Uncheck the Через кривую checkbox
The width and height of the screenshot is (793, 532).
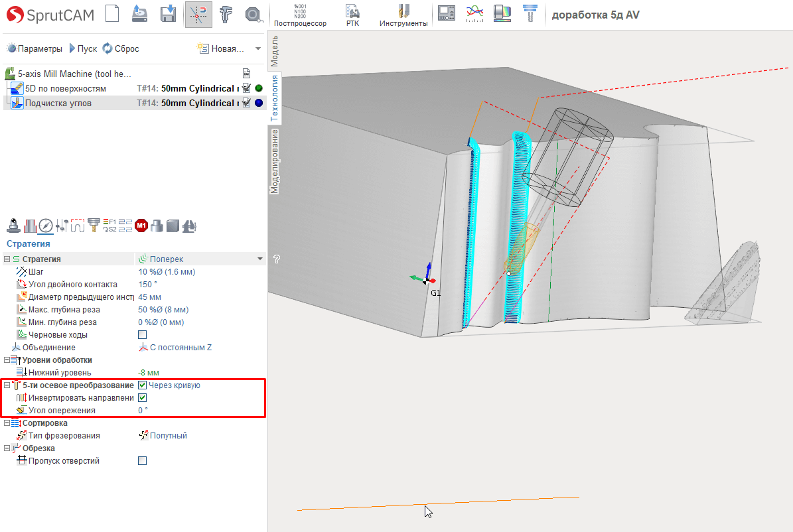point(143,385)
